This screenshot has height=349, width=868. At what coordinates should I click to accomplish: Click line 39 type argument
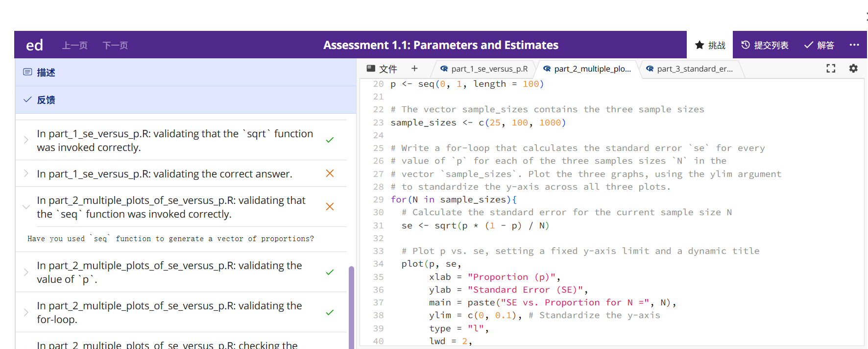point(459,328)
